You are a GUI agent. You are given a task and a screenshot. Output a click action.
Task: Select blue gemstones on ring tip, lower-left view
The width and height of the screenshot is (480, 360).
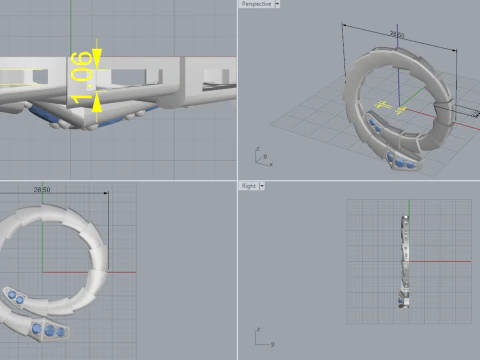tap(49, 330)
